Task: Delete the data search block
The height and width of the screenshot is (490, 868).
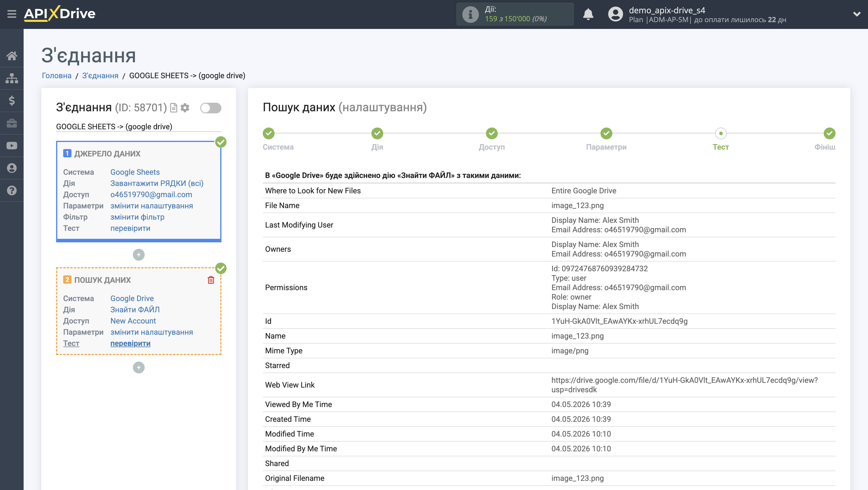Action: tap(211, 280)
